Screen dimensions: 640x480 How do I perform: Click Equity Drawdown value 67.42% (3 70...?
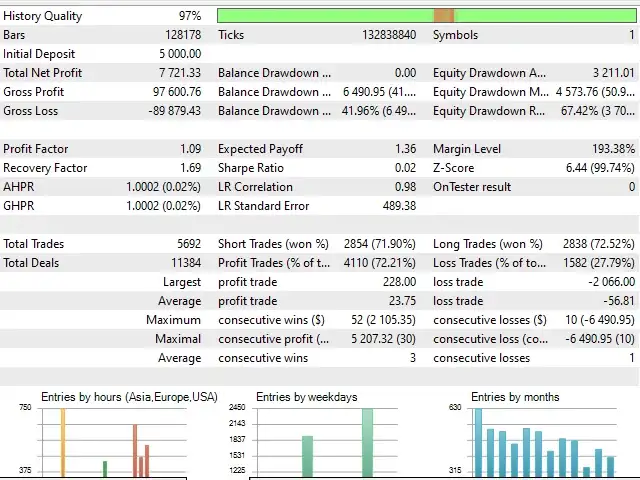pos(598,111)
